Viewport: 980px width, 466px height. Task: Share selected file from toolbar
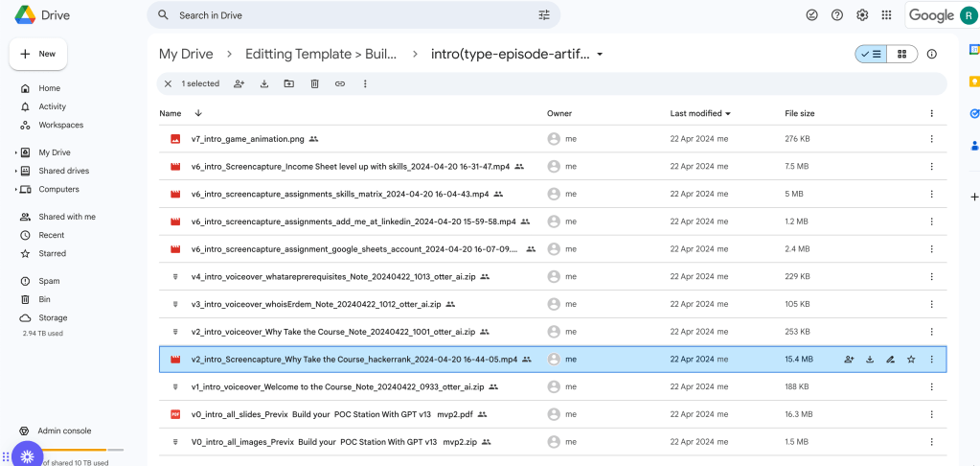click(239, 83)
